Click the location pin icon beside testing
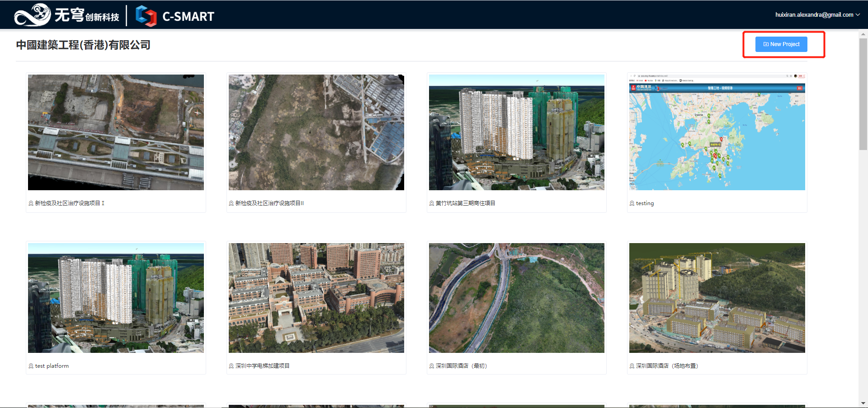The height and width of the screenshot is (408, 868). pos(632,203)
